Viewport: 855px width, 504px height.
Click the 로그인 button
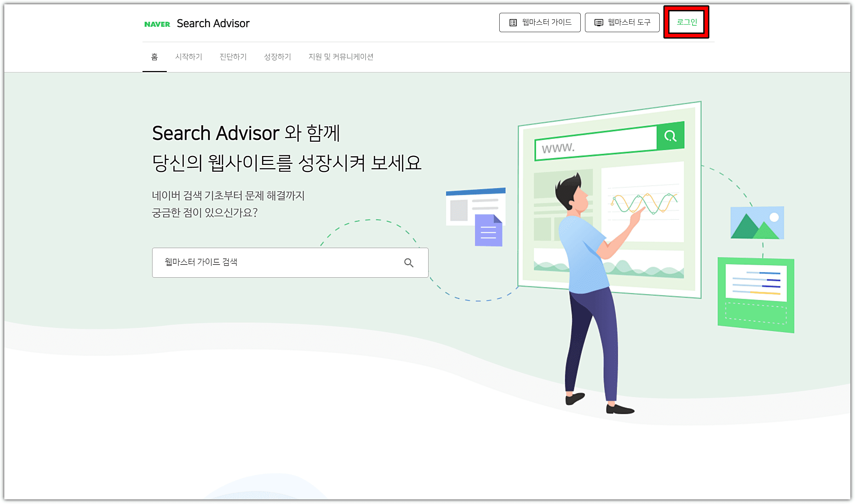(x=686, y=22)
